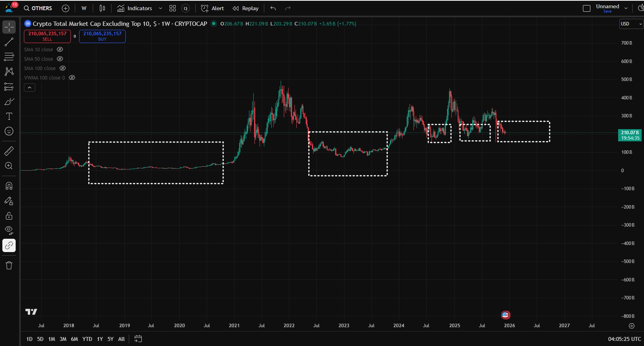The width and height of the screenshot is (644, 346).
Task: Toggle visibility of VWMA 100 indicator
Action: 72,78
